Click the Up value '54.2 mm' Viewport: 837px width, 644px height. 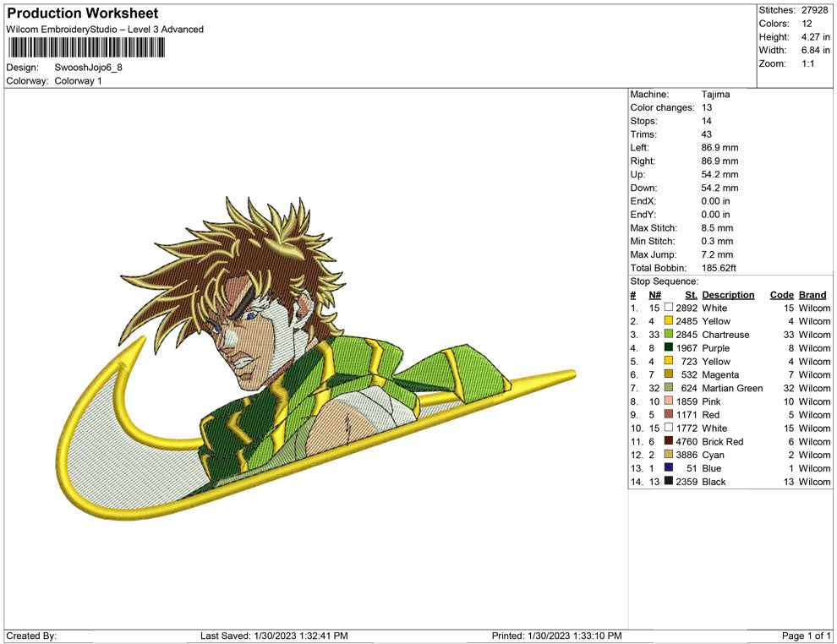coord(719,174)
